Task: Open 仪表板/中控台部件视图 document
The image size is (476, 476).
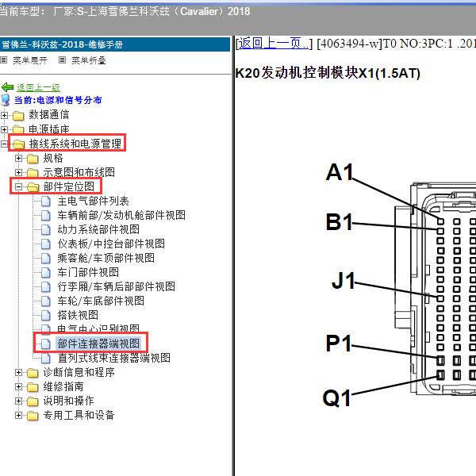Action: [111, 244]
